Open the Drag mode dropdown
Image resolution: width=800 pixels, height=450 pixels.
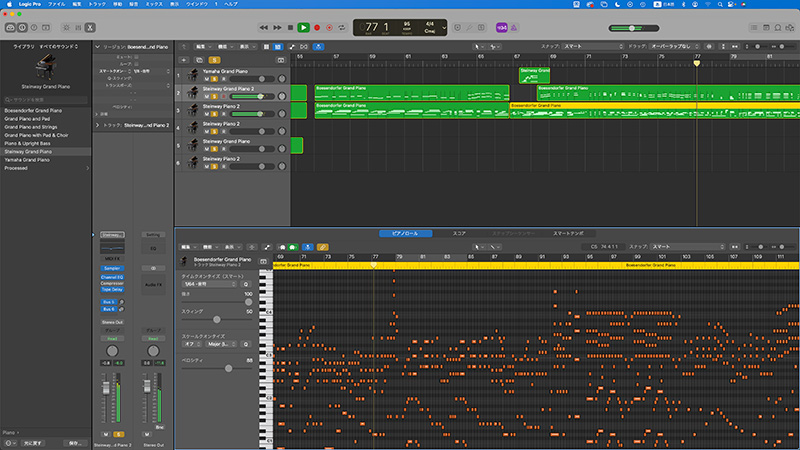(674, 46)
